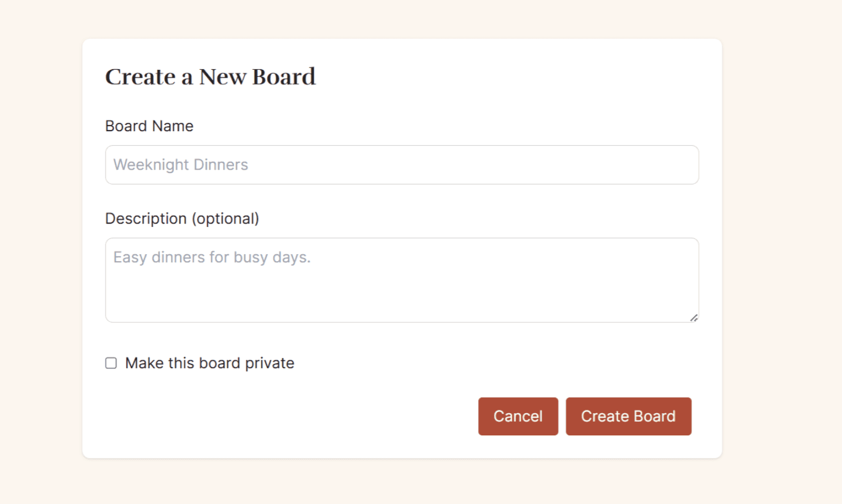Click the textarea resize handle in the corner
Viewport: 842px width, 504px height.
pyautogui.click(x=694, y=318)
